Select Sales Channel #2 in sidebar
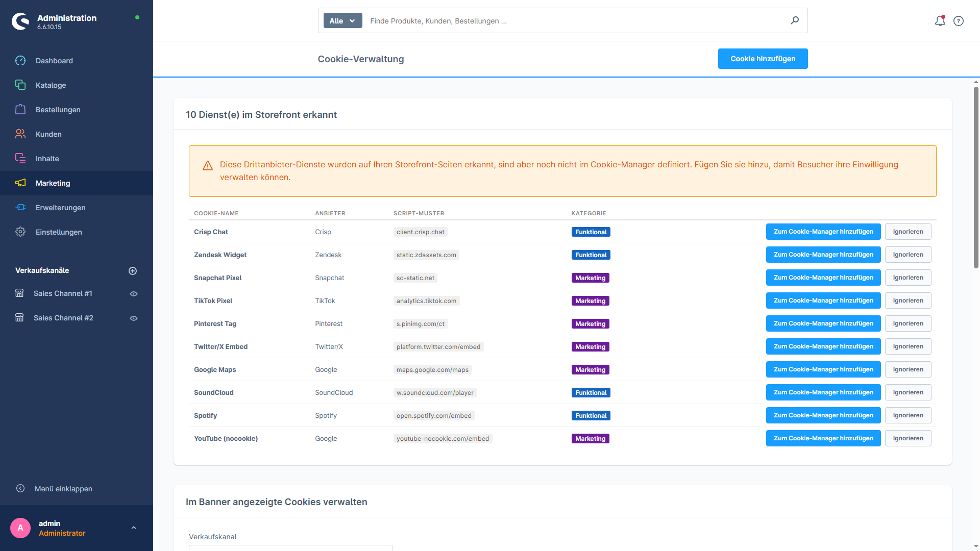Screen dimensions: 980x551 coord(63,318)
